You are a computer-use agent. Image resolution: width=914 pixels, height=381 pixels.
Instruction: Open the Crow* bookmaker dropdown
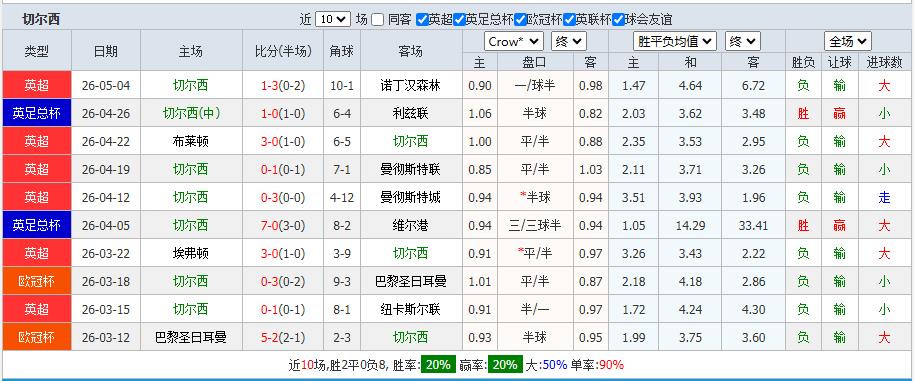click(514, 41)
